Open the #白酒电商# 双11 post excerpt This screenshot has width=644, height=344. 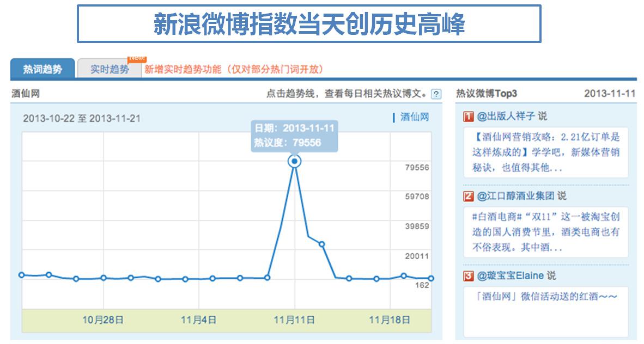pos(546,232)
